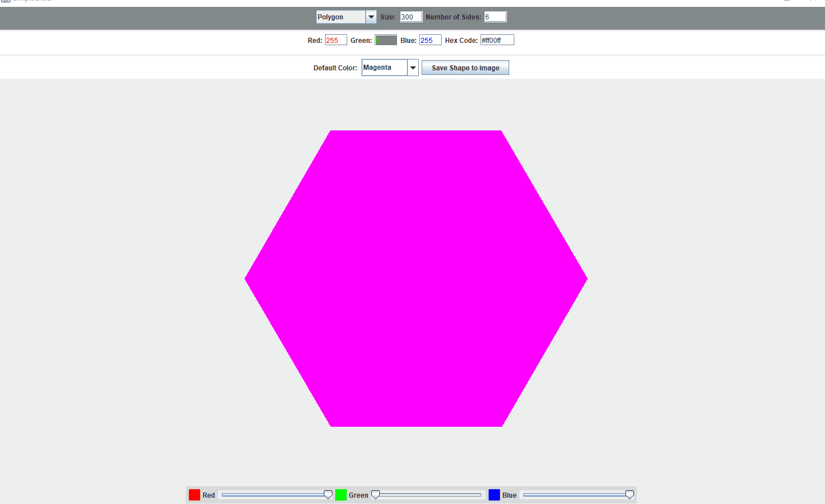Viewport: 825px width, 504px height.
Task: Click the Hex Code input field
Action: (497, 39)
